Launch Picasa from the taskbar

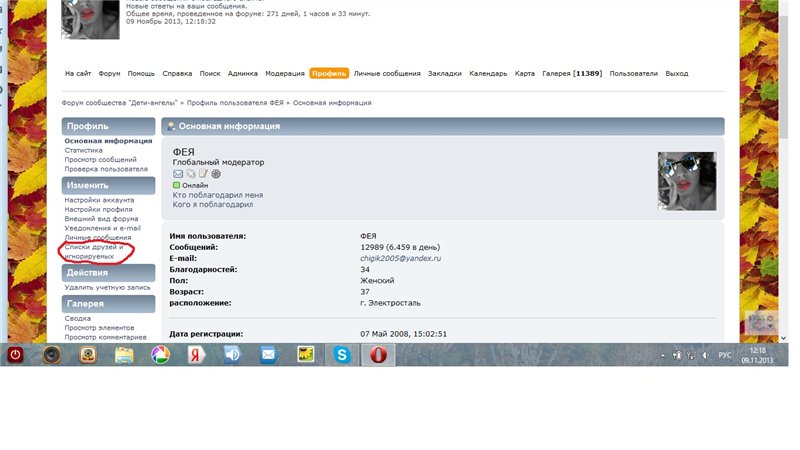pos(160,355)
